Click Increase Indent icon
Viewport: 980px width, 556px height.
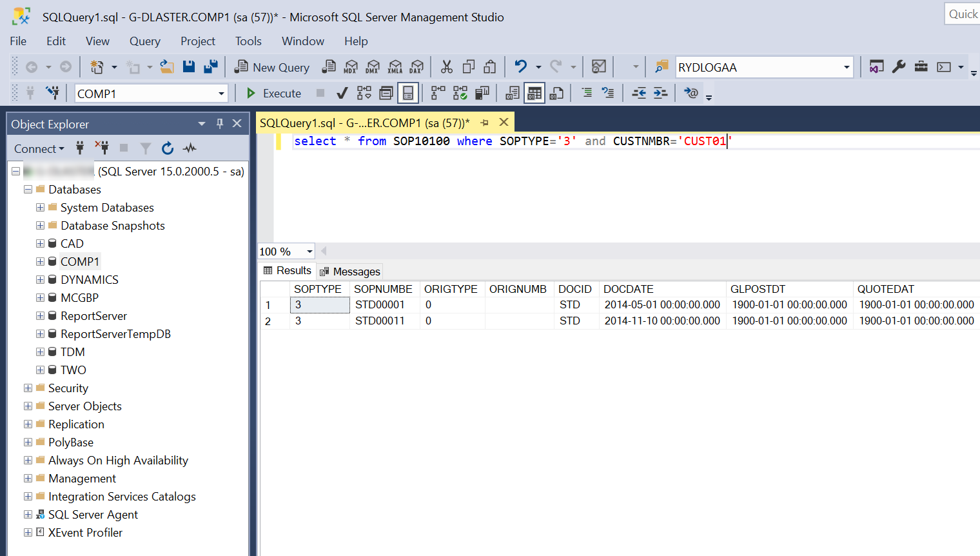660,94
